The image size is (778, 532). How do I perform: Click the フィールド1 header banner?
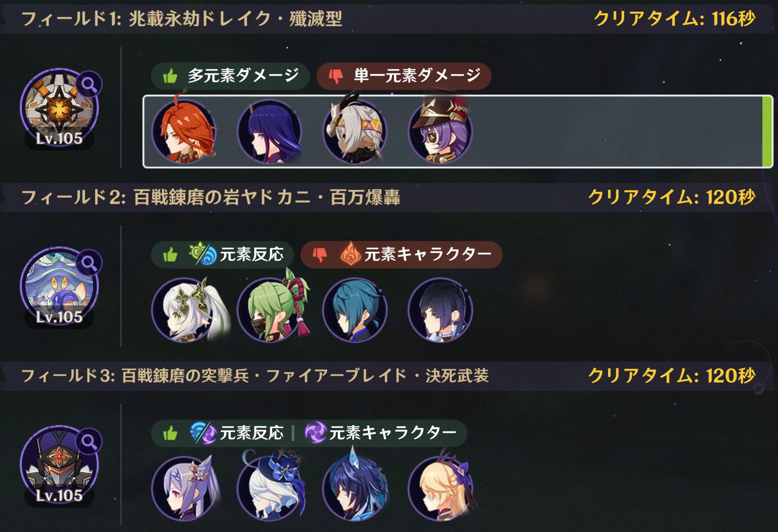389,19
